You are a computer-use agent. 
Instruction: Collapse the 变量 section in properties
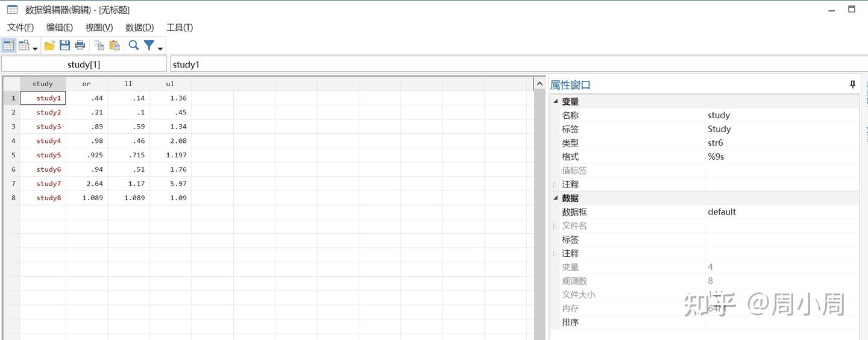pos(556,101)
